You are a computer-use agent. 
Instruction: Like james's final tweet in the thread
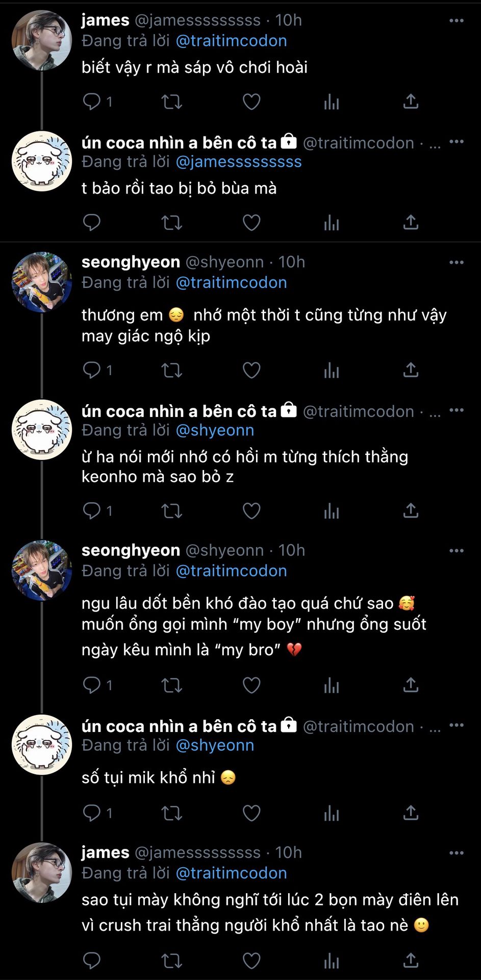coord(251,961)
